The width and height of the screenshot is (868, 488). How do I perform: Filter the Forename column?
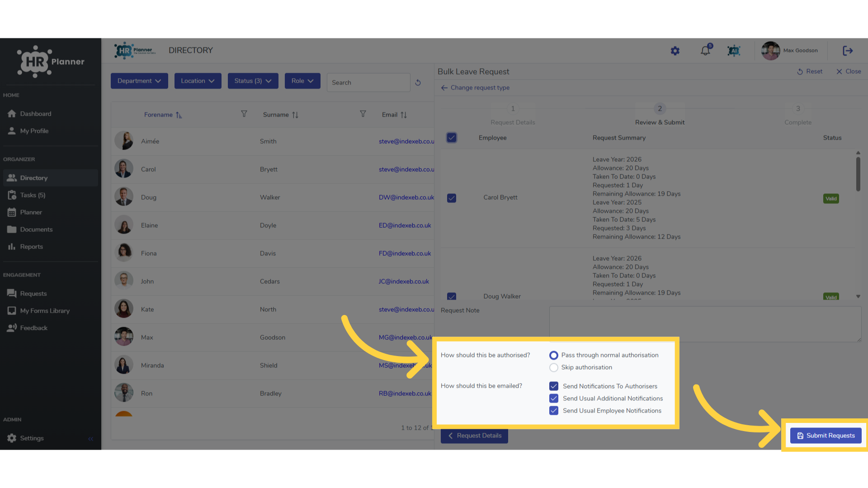pos(244,114)
